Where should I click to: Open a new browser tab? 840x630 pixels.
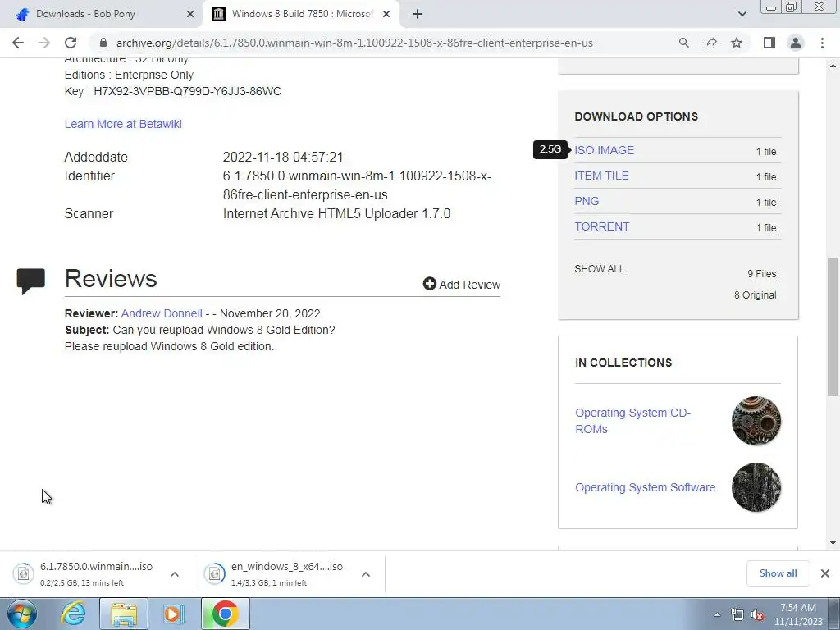tap(418, 14)
